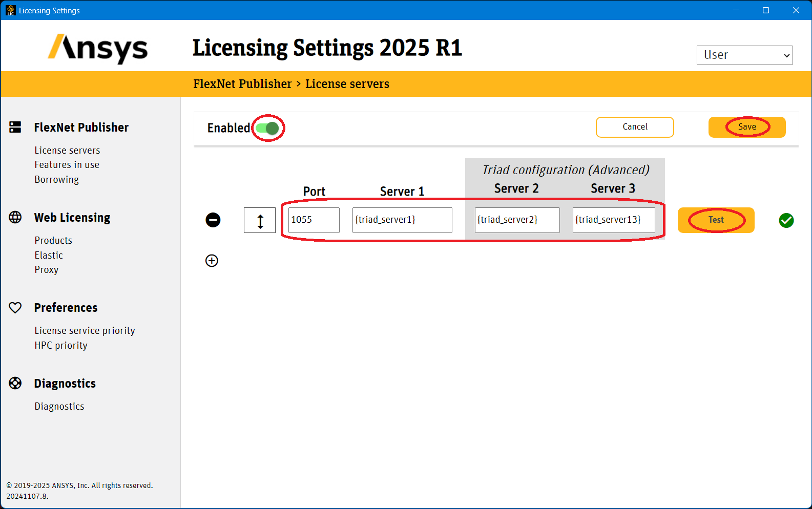Image resolution: width=812 pixels, height=509 pixels.
Task: Click the Ansys logo
Action: (x=98, y=48)
